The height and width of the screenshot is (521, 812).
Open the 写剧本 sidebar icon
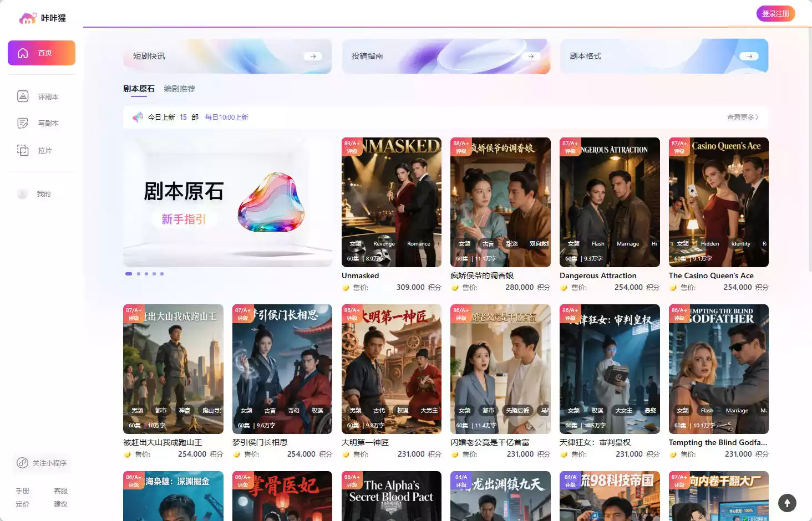[23, 123]
